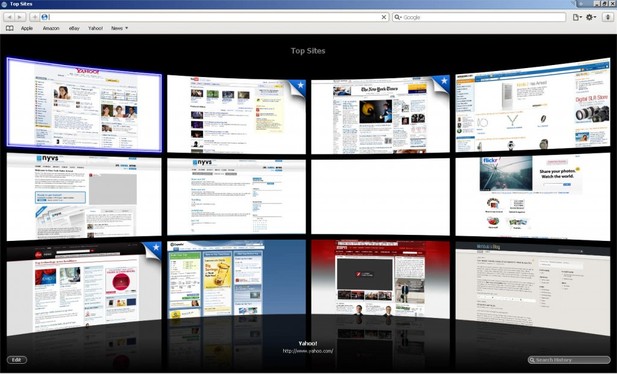Add a bookmark with the plus button
Viewport: 617px width, 374px height.
pyautogui.click(x=34, y=17)
